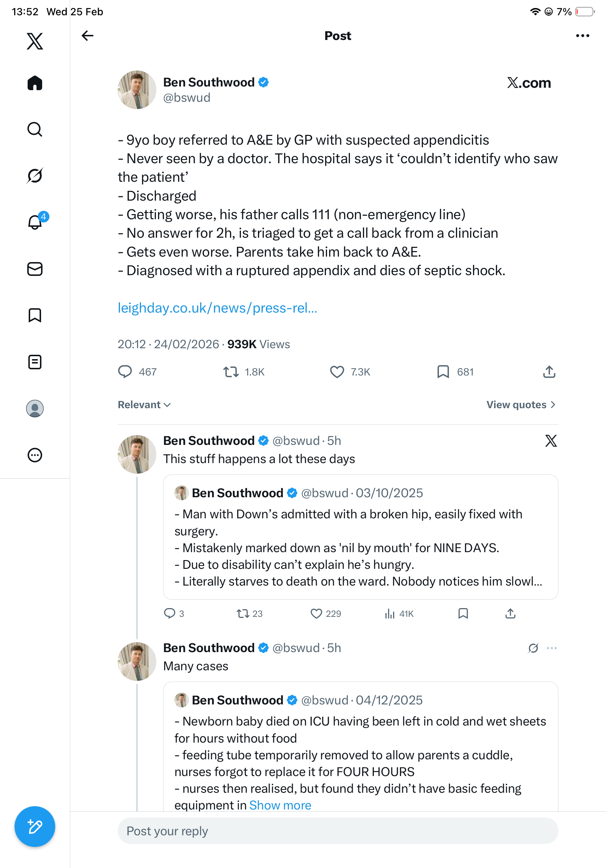Expand truncated text with Show more
The image size is (606, 868).
[280, 805]
